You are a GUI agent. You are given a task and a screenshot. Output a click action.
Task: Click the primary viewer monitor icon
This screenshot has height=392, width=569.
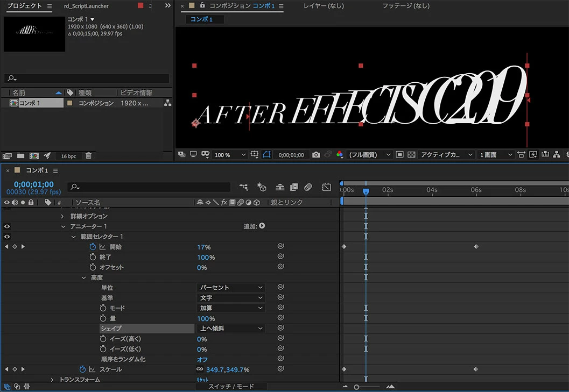click(x=193, y=155)
